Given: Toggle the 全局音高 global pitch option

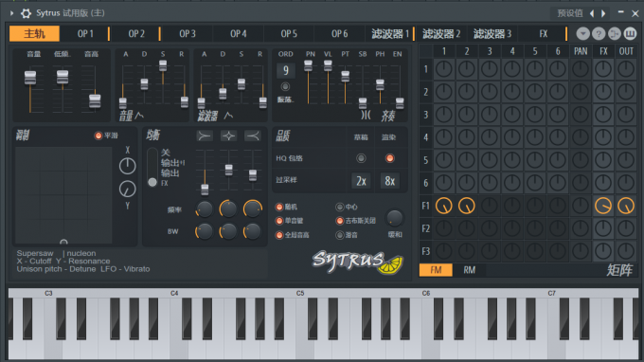Looking at the screenshot, I should pyautogui.click(x=279, y=235).
